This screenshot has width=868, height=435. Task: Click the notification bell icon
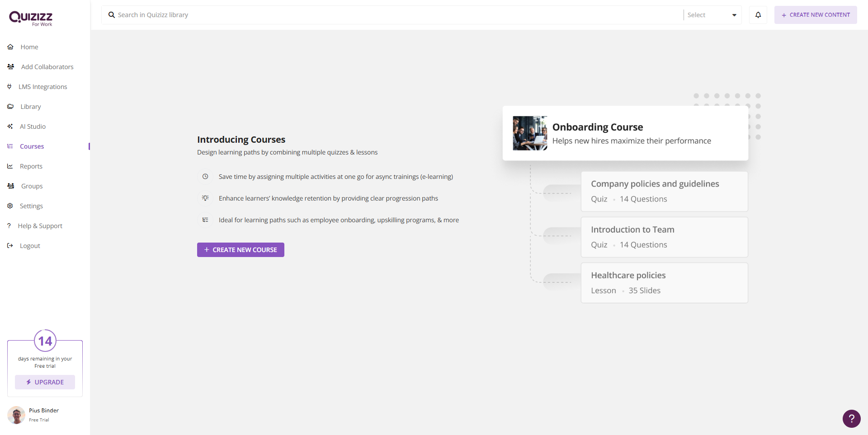click(x=758, y=15)
